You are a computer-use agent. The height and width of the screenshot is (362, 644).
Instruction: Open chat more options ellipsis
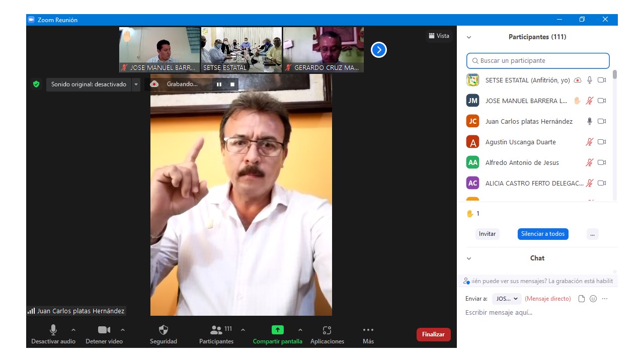point(605,299)
